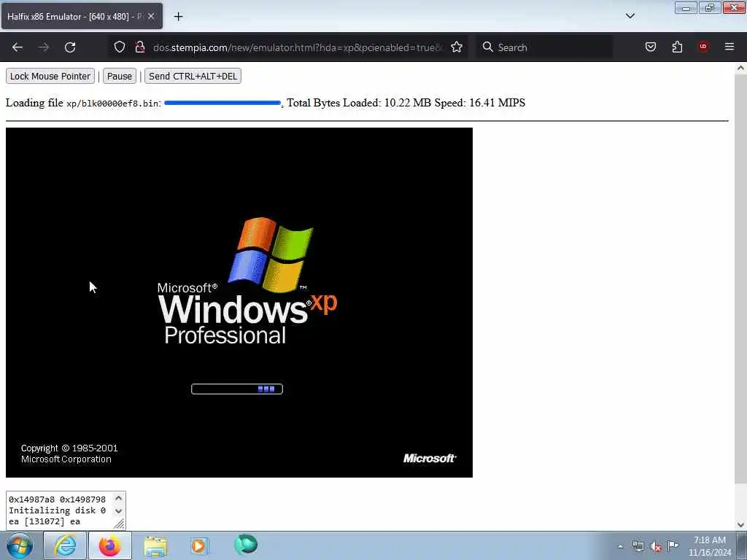The height and width of the screenshot is (560, 747).
Task: Open a new browser tab
Action: [x=178, y=17]
